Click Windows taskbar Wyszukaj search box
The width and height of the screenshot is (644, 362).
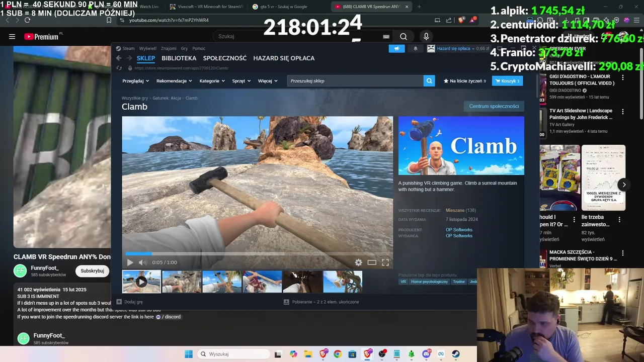pyautogui.click(x=233, y=354)
